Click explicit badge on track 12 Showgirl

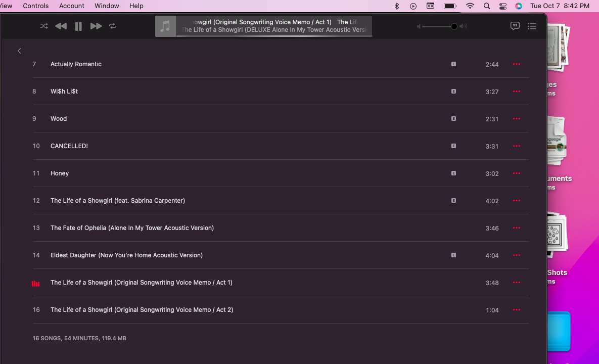pyautogui.click(x=453, y=201)
